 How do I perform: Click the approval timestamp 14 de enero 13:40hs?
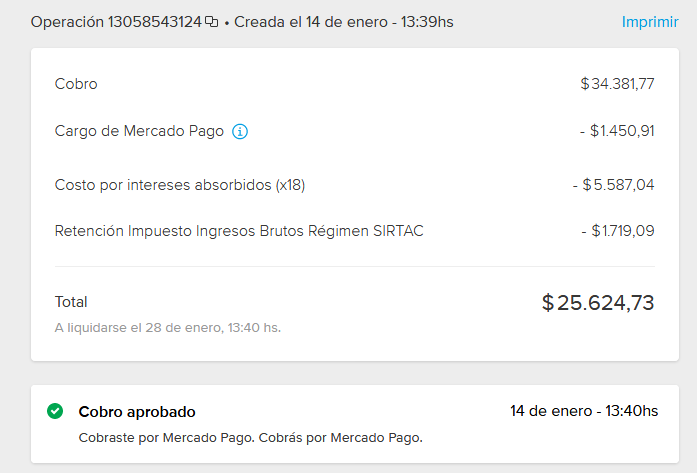[x=584, y=411]
